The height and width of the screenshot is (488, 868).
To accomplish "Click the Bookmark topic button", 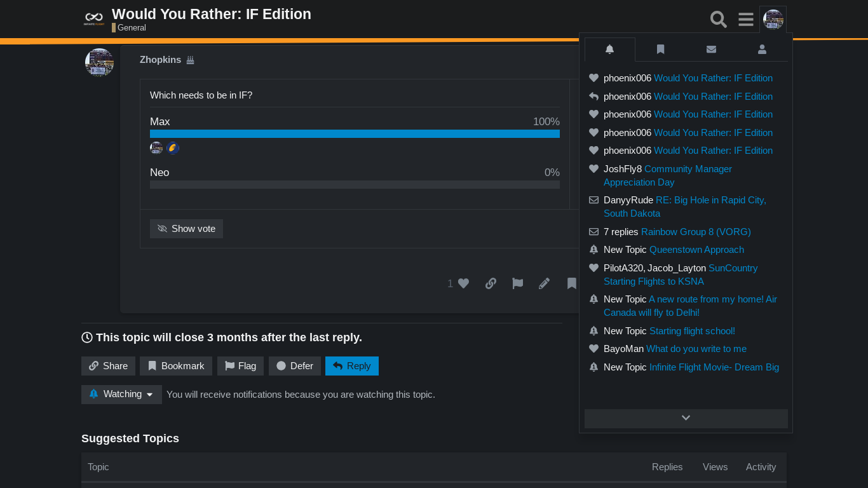I will [x=176, y=366].
